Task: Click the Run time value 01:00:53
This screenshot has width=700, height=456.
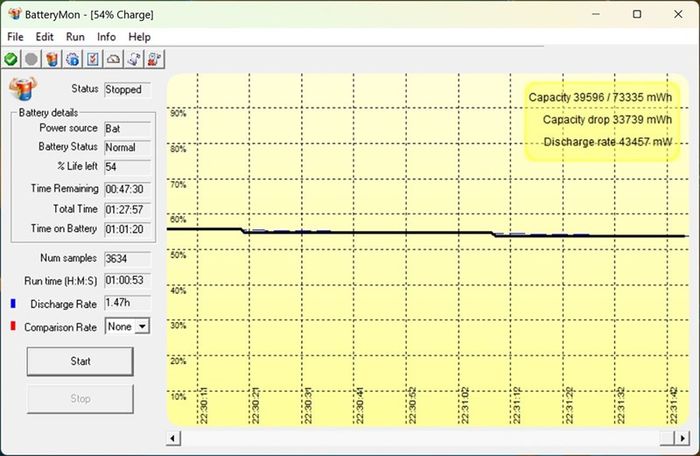Action: pos(127,280)
